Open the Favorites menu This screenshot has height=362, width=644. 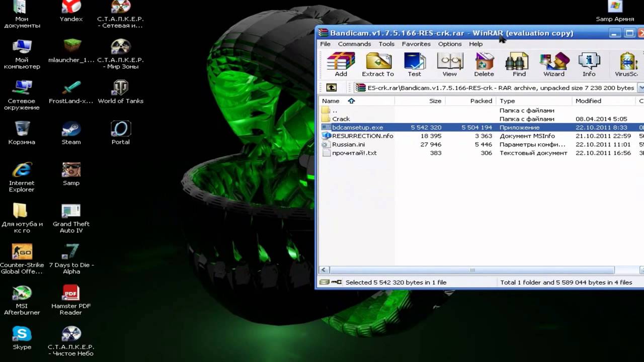(416, 44)
